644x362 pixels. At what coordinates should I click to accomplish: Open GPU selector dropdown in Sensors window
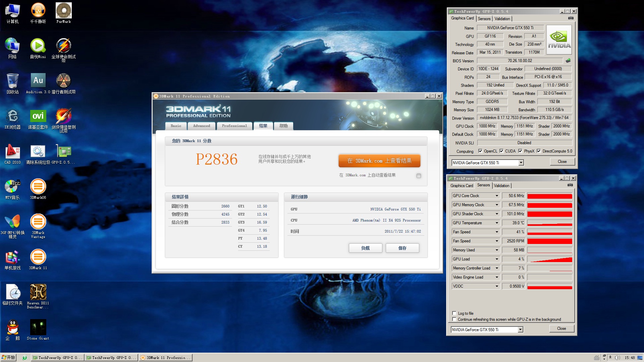[x=520, y=330]
